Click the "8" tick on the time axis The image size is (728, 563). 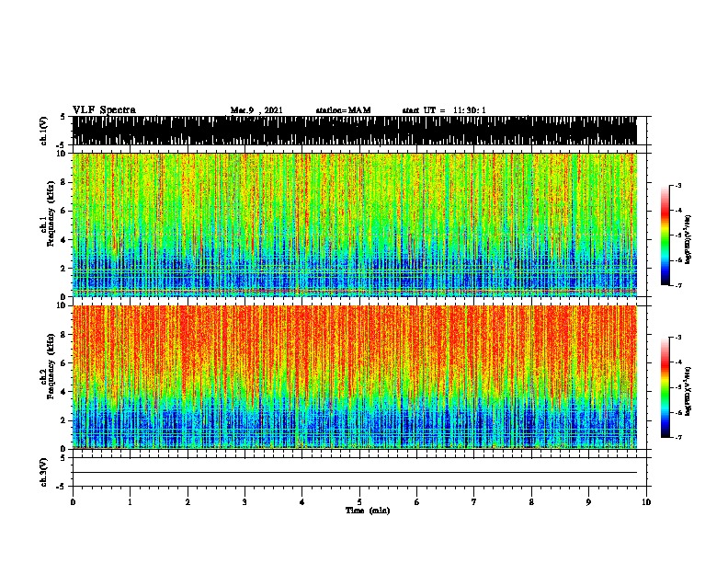531,502
